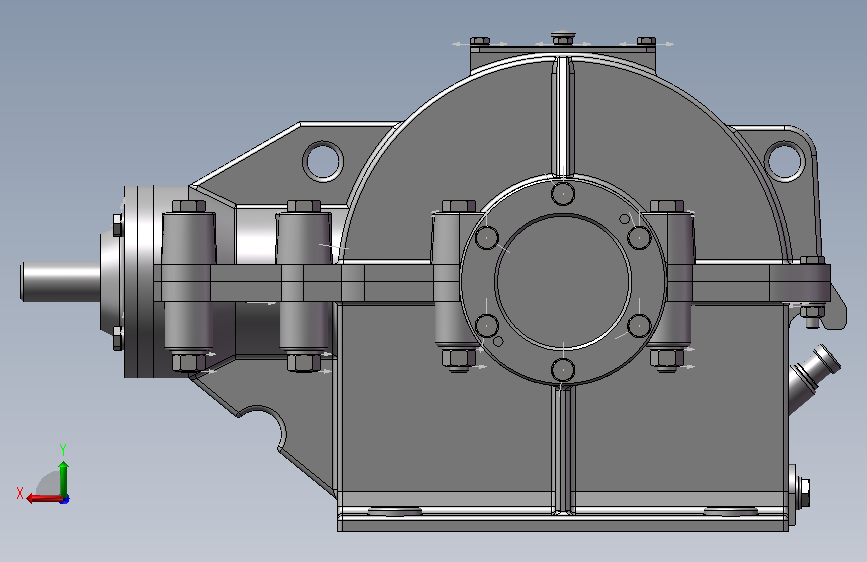The height and width of the screenshot is (562, 867).
Task: Select small bolt head at right flange end
Action: click(812, 260)
